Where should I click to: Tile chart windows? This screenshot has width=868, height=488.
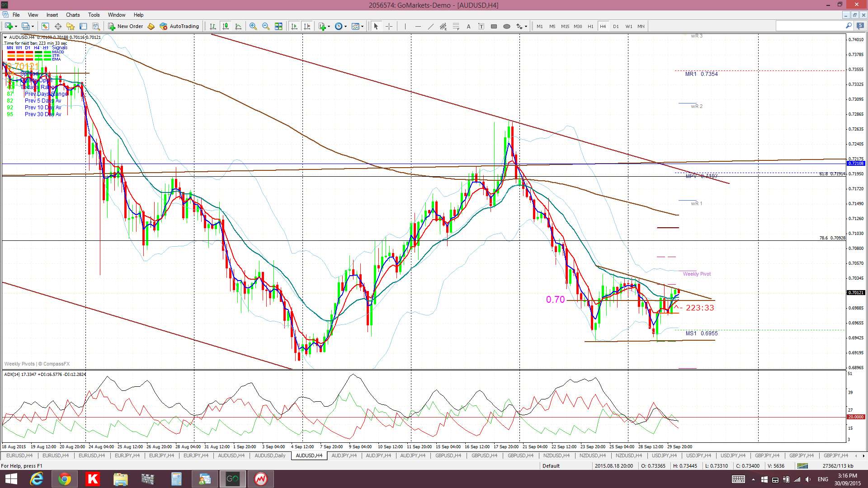(278, 26)
